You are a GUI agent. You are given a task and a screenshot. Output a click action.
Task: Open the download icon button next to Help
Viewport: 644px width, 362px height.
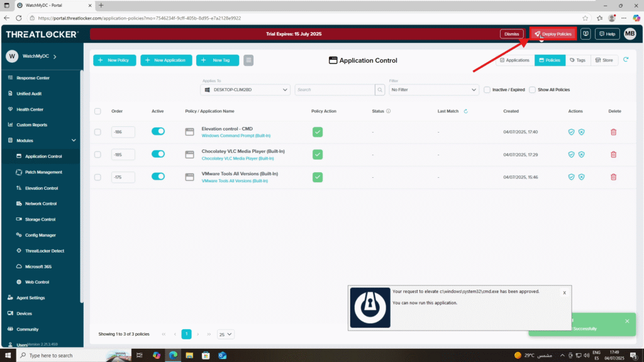(586, 34)
